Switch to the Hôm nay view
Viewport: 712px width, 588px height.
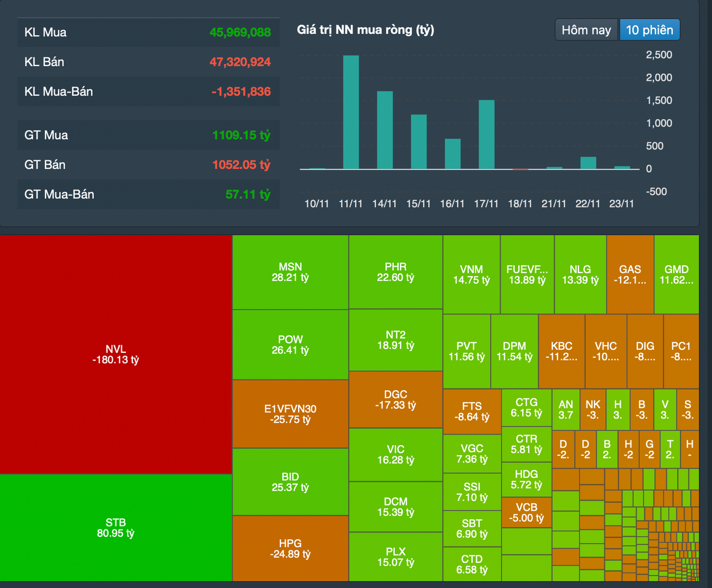pyautogui.click(x=586, y=30)
